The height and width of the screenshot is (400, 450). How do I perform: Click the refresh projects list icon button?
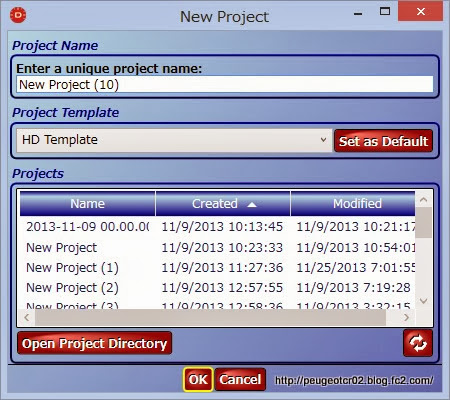click(418, 343)
